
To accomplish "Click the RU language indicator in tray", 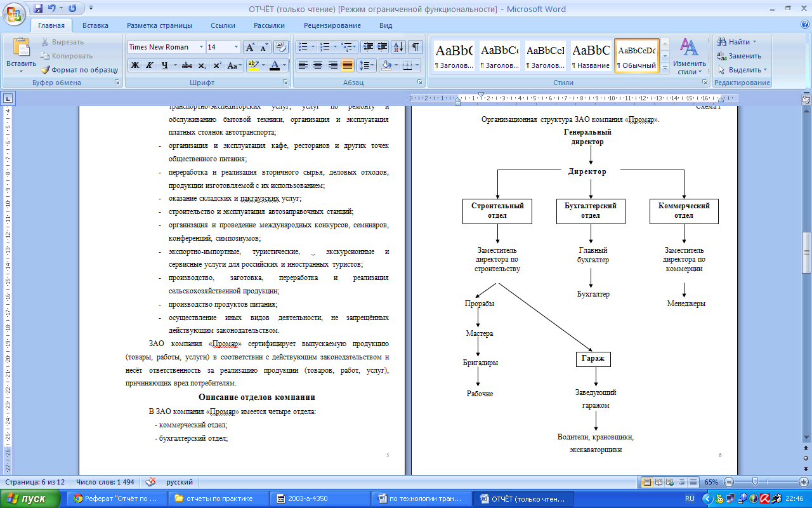I will (x=690, y=498).
